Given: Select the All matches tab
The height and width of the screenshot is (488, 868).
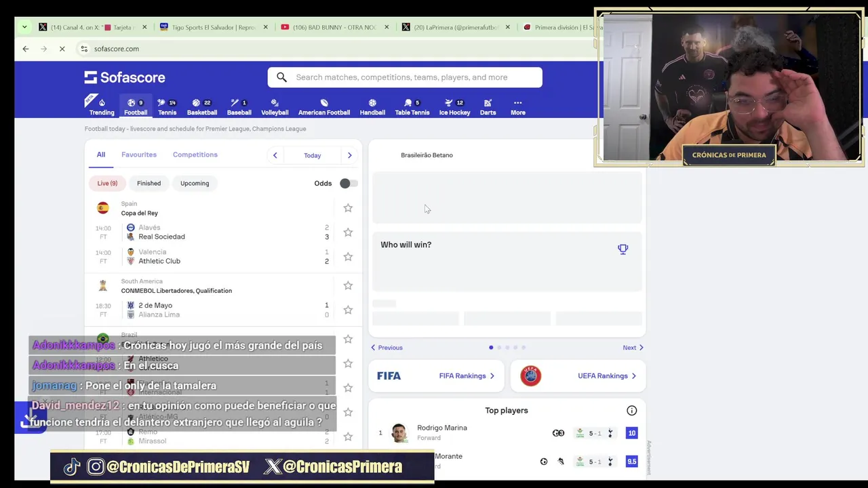Looking at the screenshot, I should [100, 155].
